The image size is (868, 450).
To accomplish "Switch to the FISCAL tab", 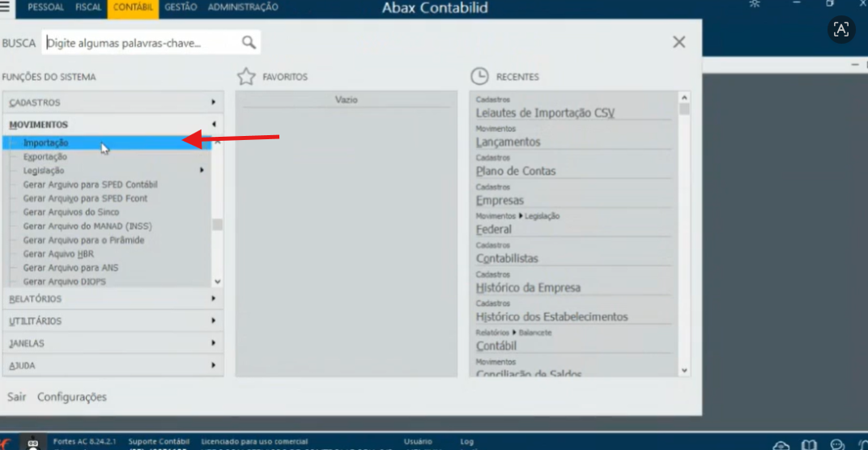I will tap(88, 7).
